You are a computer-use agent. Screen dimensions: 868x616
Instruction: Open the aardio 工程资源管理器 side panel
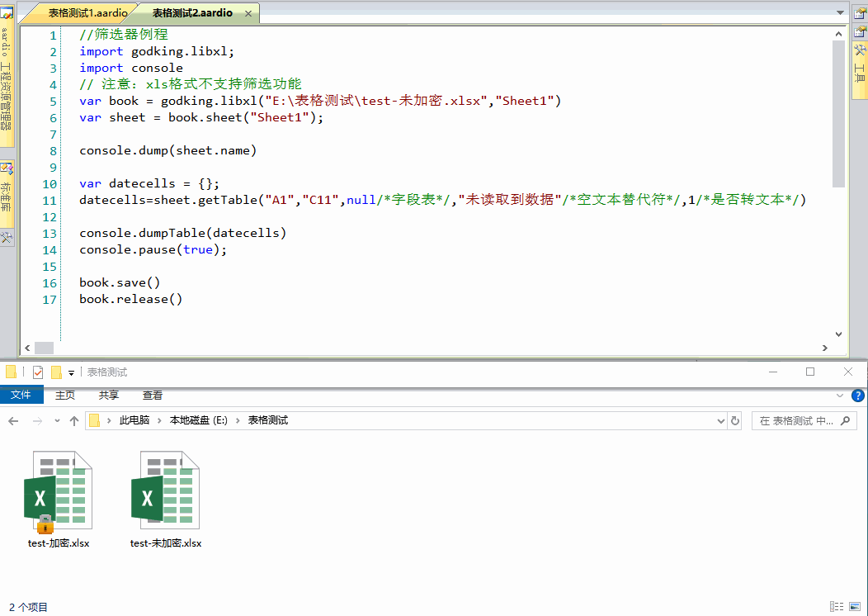6,78
